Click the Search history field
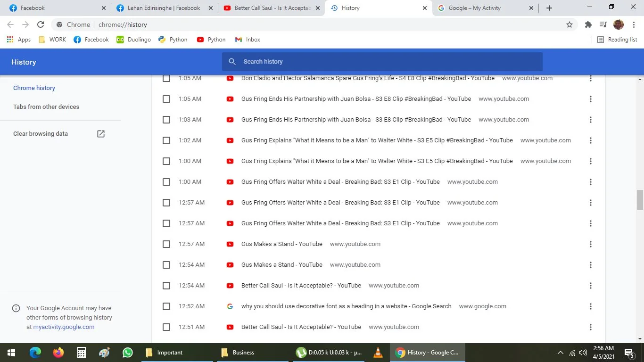644x362 pixels. click(x=382, y=62)
